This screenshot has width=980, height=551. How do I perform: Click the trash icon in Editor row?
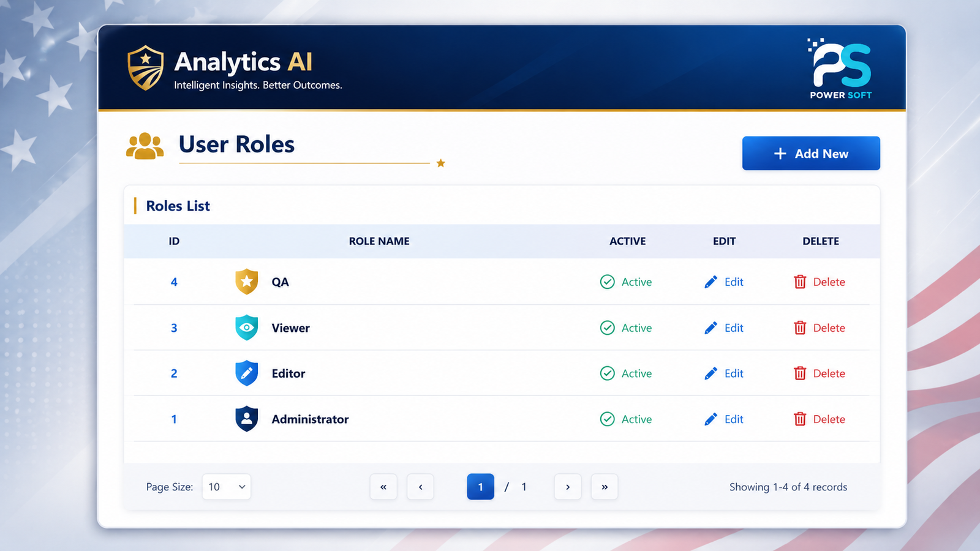[800, 373]
